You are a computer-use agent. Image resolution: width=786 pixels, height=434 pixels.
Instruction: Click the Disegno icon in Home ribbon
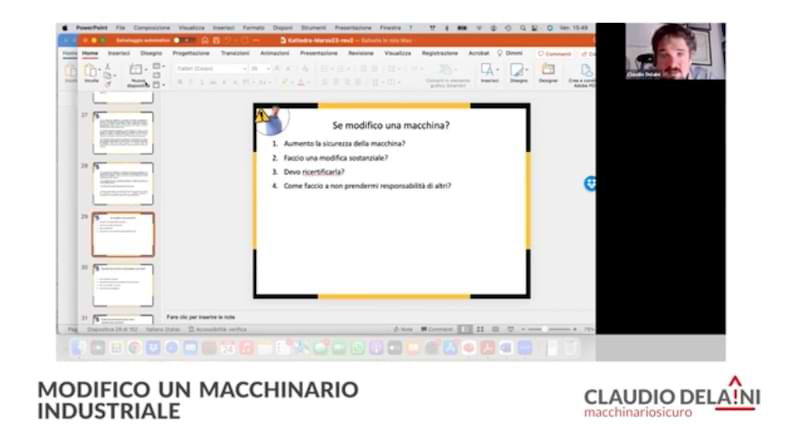[x=517, y=70]
